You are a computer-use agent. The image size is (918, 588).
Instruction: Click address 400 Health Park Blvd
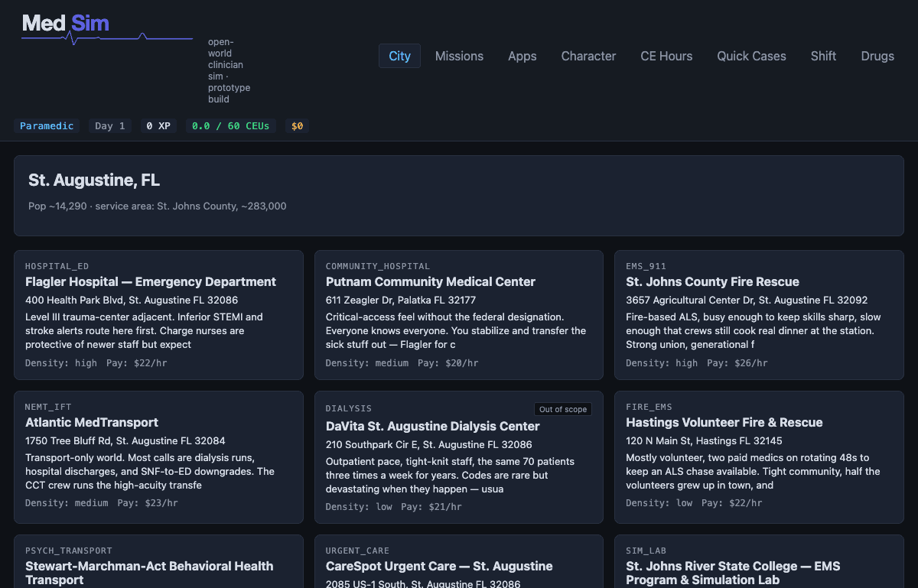click(132, 300)
